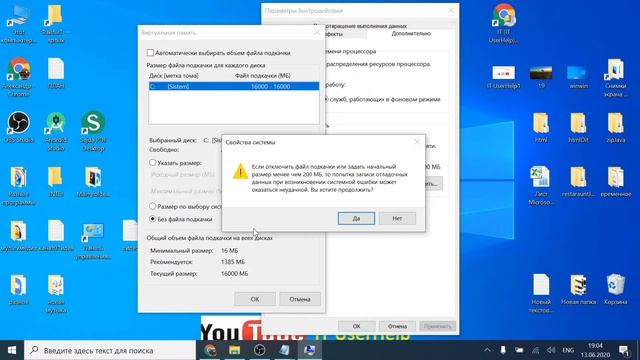Viewport: 640px width, 360px height.
Task: Open the taskbar clock showing 19:04
Action: pos(596,350)
